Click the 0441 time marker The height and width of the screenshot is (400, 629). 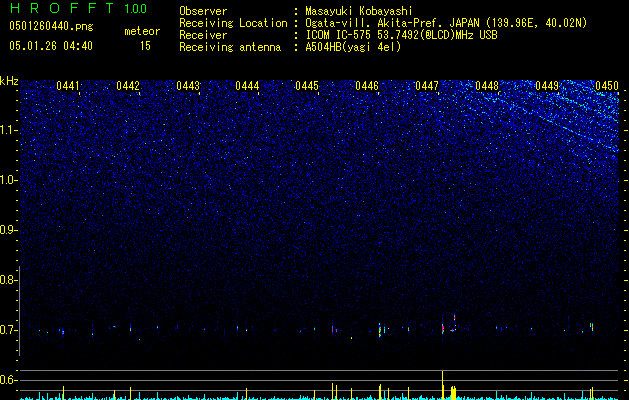pos(68,85)
